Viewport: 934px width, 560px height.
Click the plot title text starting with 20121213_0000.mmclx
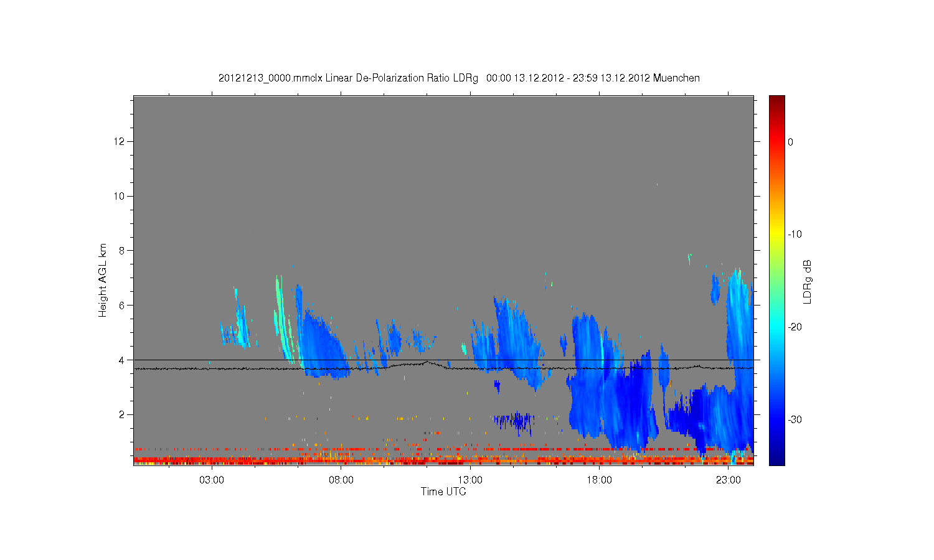pyautogui.click(x=459, y=78)
